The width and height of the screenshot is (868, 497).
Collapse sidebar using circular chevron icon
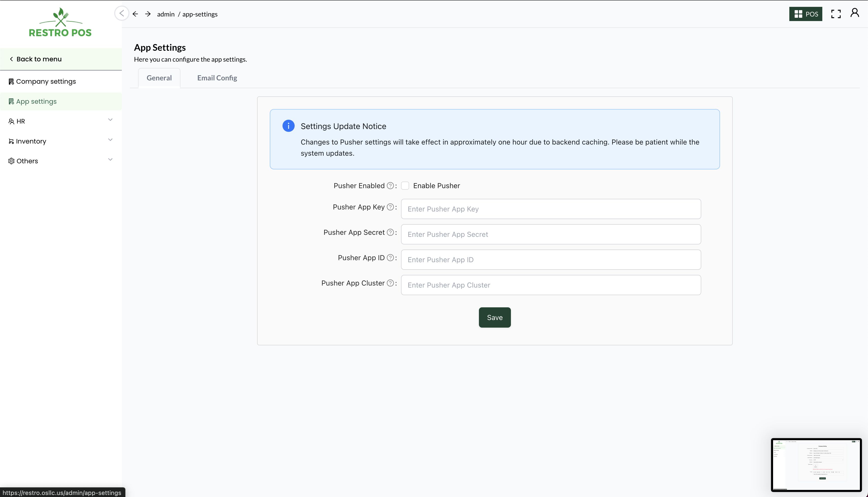[122, 14]
